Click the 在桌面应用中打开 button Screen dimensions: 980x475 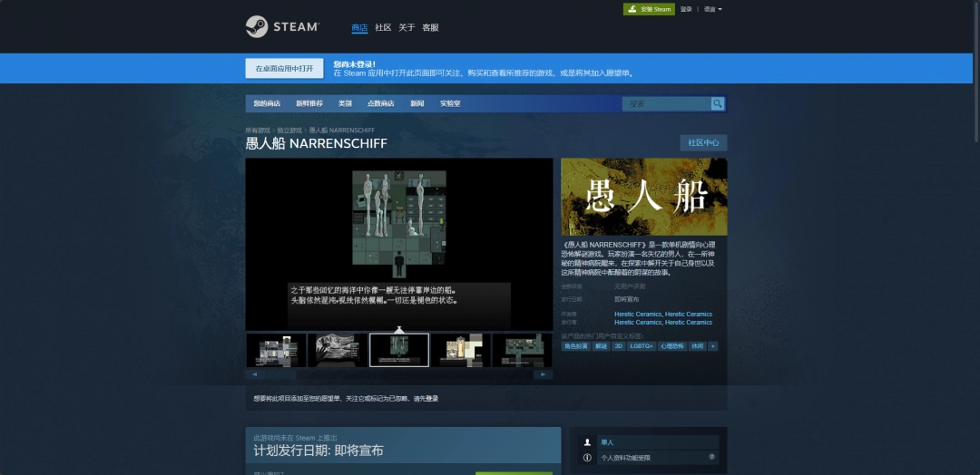click(284, 69)
